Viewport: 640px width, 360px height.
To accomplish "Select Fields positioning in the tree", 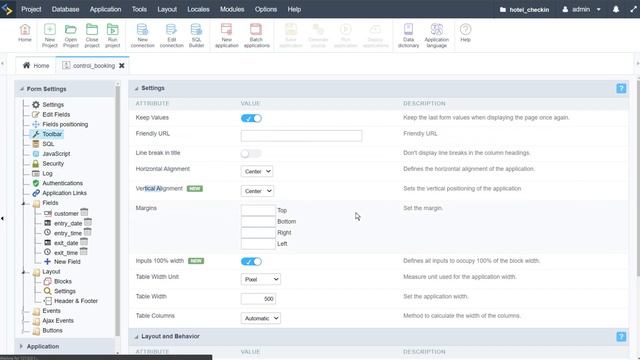I will click(x=65, y=124).
